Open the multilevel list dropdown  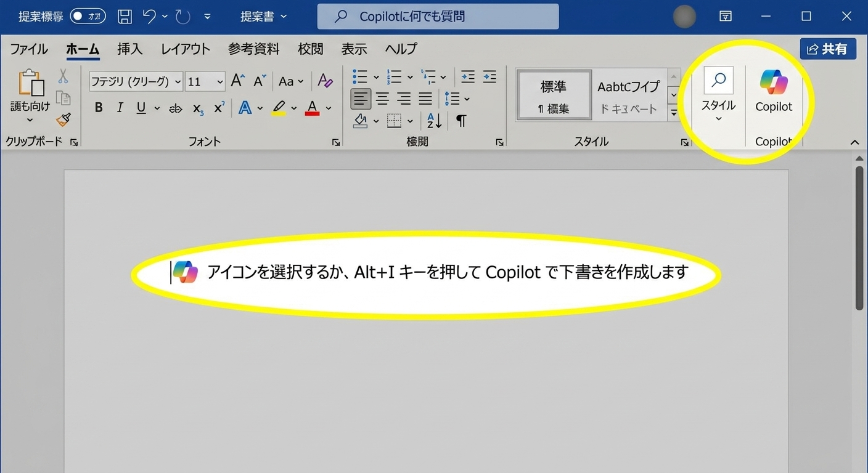click(x=443, y=77)
